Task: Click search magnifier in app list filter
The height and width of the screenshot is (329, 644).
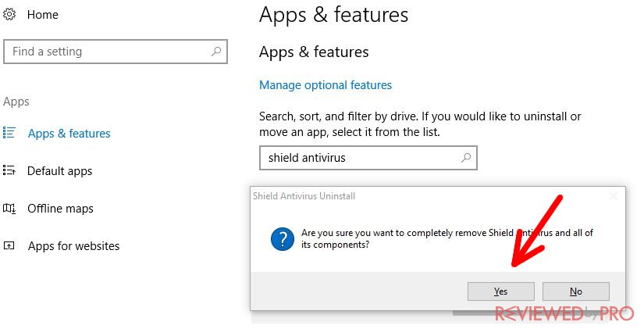Action: (x=466, y=158)
